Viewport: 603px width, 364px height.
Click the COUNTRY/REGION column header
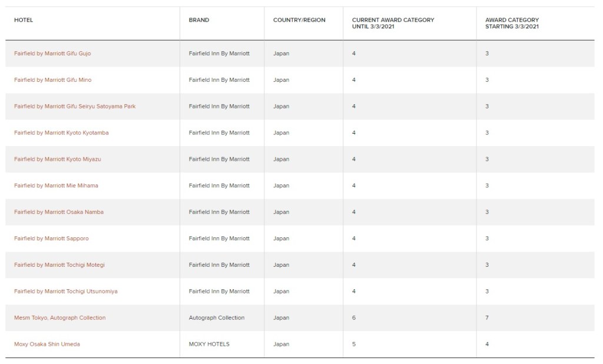tap(299, 20)
